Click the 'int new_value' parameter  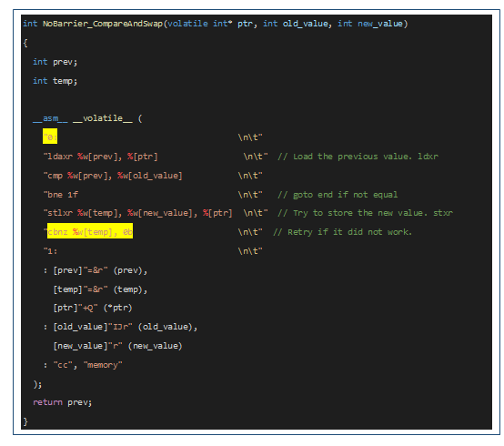370,24
